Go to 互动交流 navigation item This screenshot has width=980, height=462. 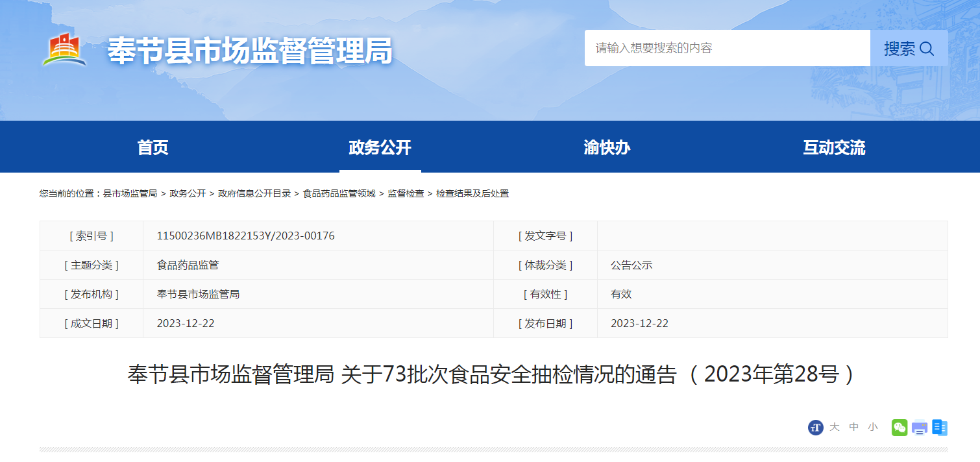[x=834, y=147]
